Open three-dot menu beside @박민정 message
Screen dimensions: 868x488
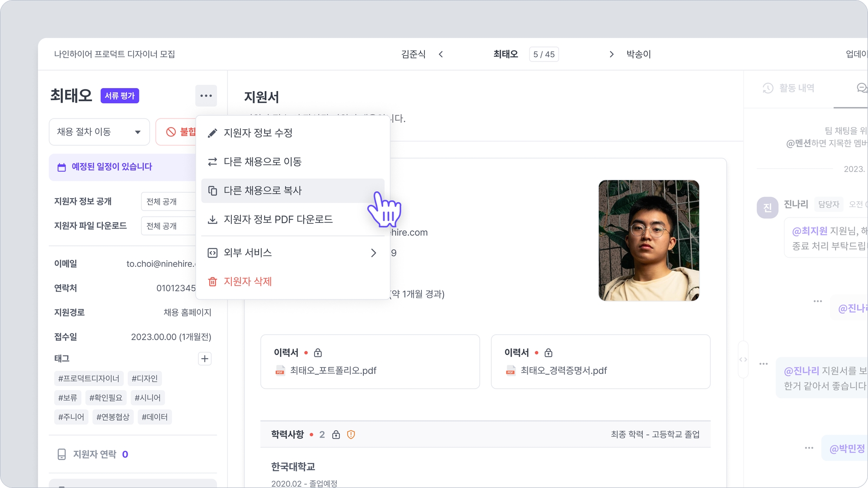pos(809,448)
